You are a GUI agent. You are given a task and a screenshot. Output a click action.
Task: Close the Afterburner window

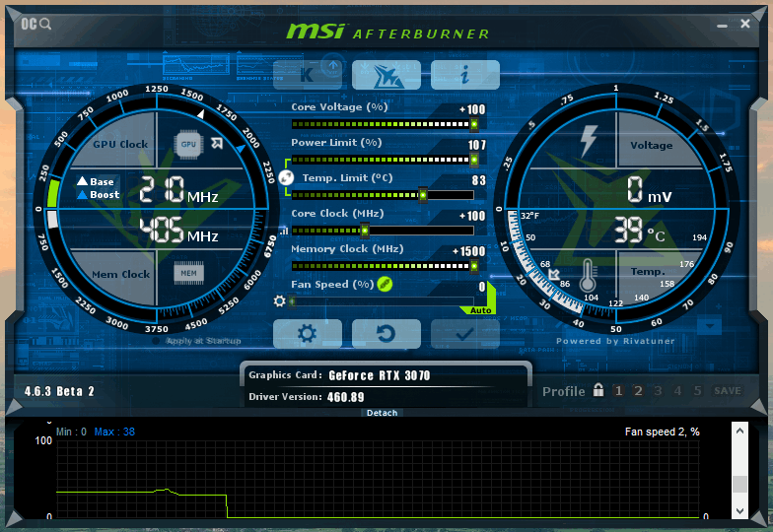(745, 24)
